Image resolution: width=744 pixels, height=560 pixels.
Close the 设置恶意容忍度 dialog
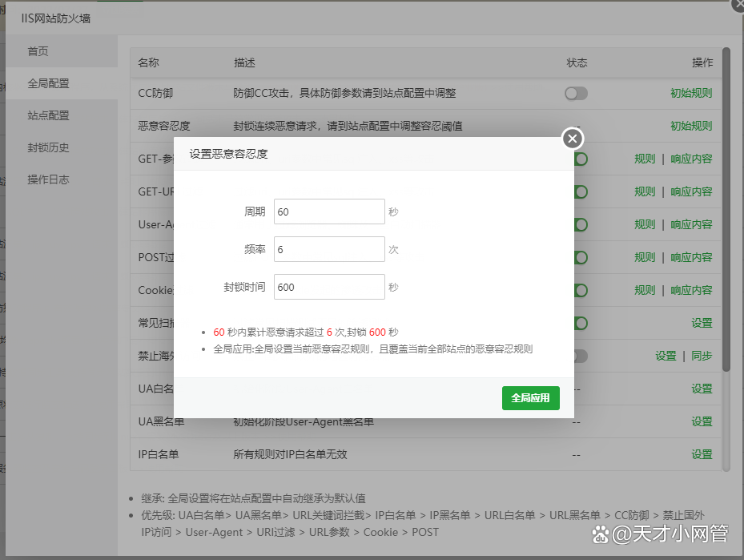point(572,138)
